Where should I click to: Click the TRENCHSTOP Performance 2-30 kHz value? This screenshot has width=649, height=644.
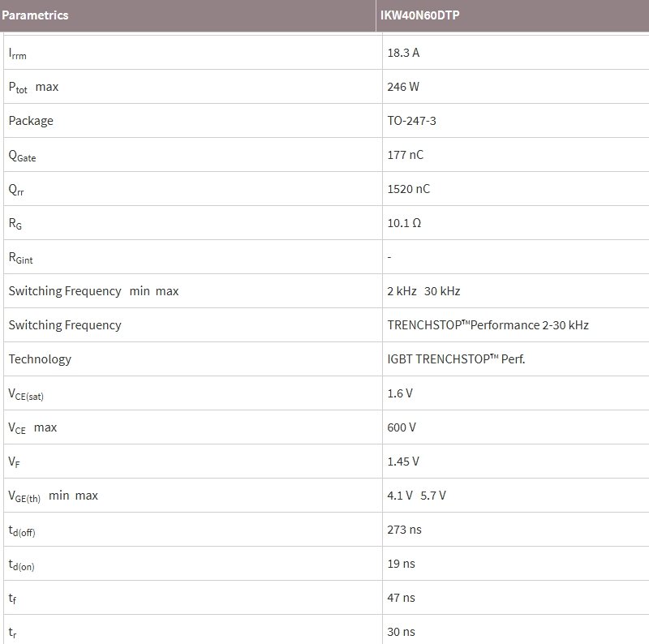[488, 325]
